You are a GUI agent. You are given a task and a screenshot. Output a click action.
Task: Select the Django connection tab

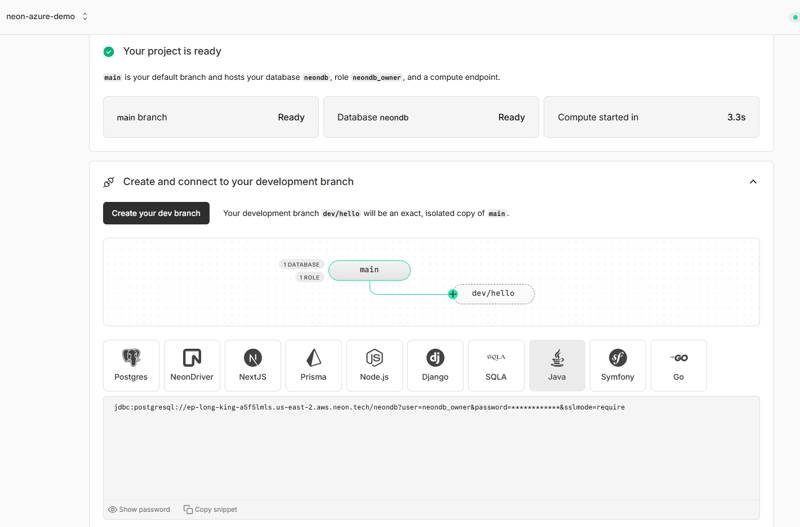click(x=435, y=366)
